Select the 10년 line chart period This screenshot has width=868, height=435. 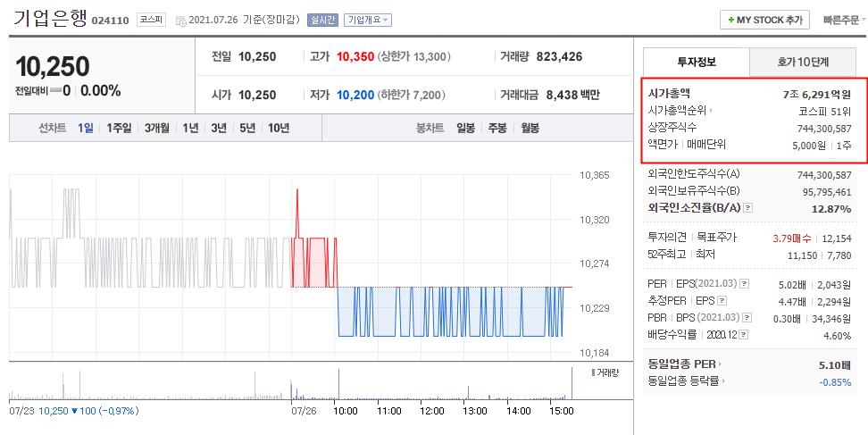pyautogui.click(x=279, y=128)
